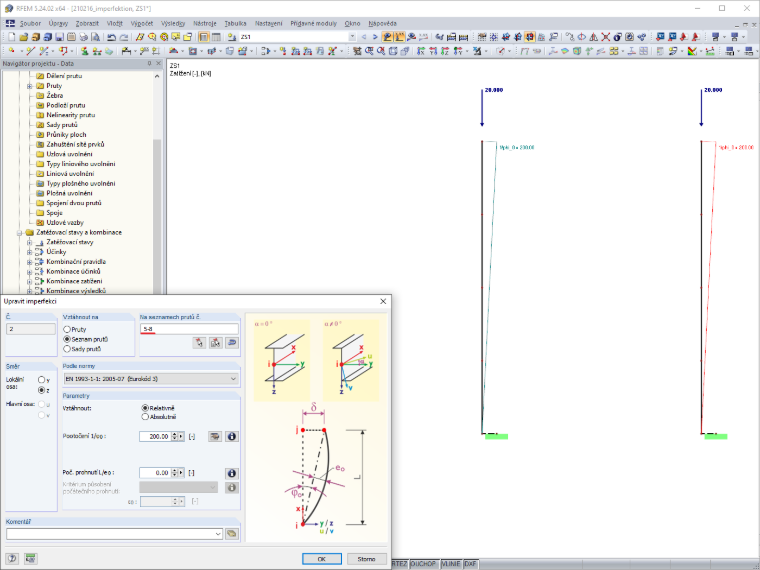Click the Pootočení 200.00 input field

[x=155, y=436]
